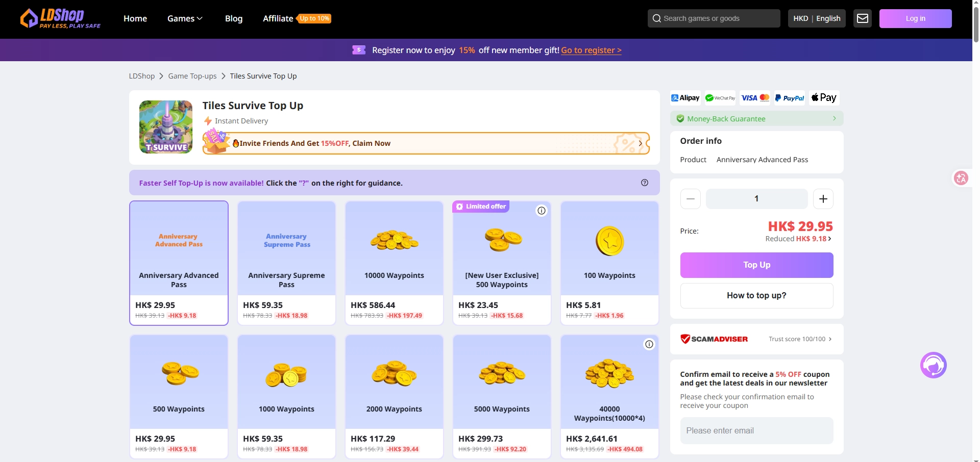Click the Money-Back Guarantee shield icon
Image resolution: width=980 pixels, height=462 pixels.
point(680,119)
